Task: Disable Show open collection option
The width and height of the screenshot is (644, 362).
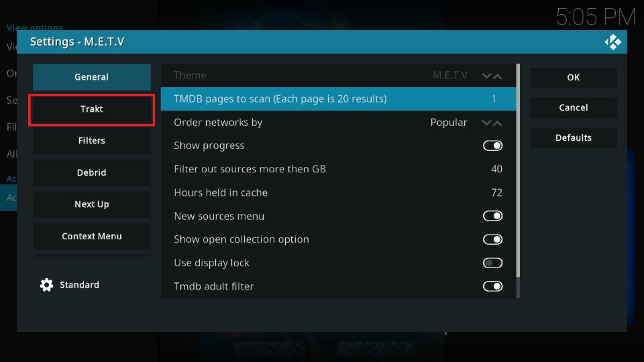Action: (x=492, y=239)
